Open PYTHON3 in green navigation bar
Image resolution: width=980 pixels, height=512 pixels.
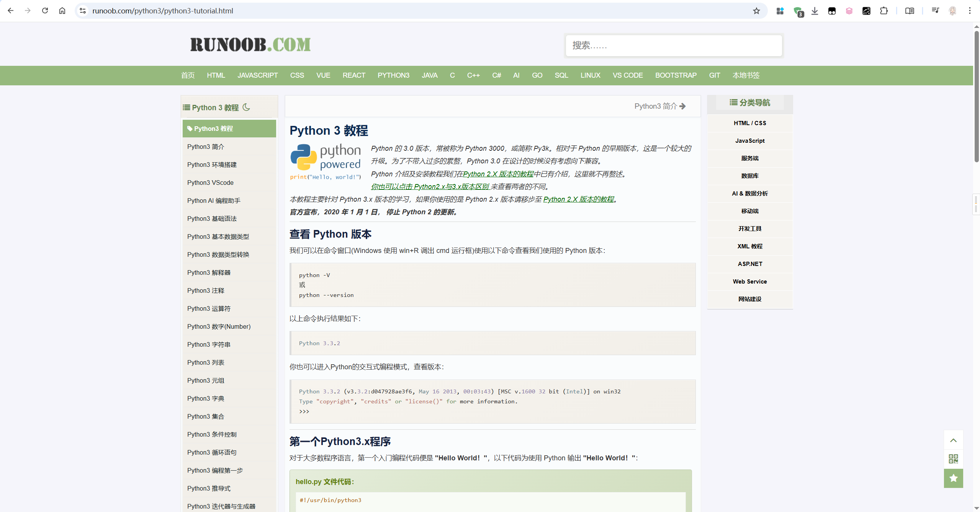393,75
